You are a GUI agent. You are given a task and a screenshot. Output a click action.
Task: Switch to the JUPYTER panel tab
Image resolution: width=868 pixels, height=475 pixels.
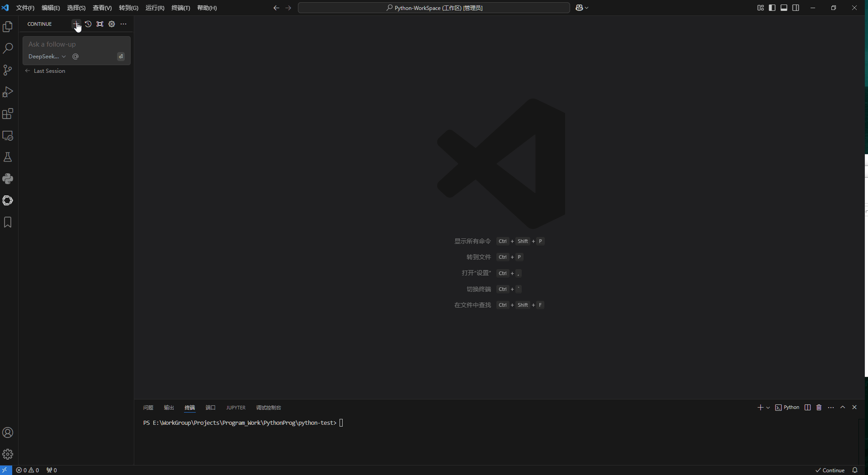(236, 408)
